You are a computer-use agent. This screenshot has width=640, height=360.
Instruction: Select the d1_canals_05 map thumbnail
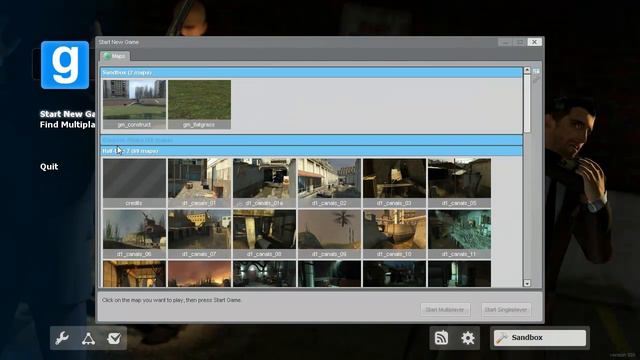coord(459,183)
